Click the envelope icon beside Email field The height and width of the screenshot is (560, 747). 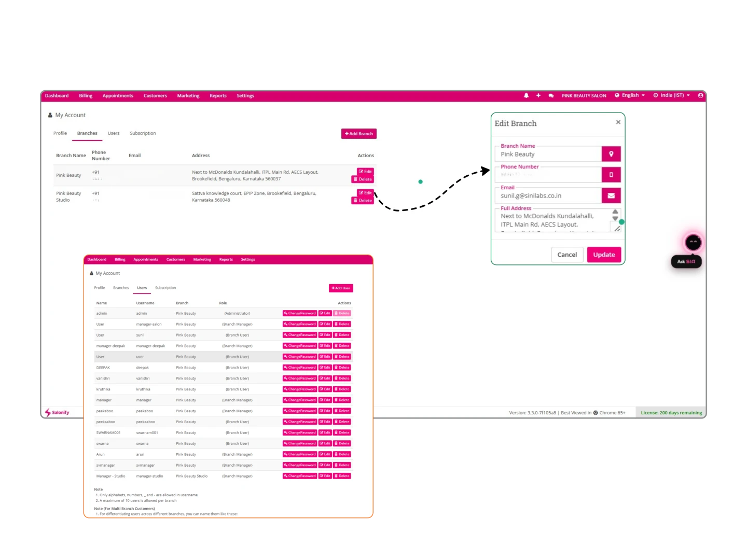[x=611, y=195]
